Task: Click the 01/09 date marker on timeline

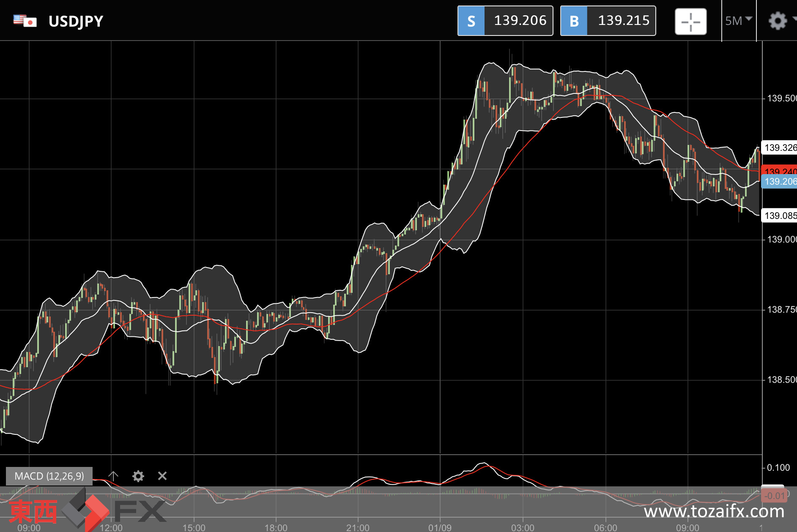Action: [440, 527]
